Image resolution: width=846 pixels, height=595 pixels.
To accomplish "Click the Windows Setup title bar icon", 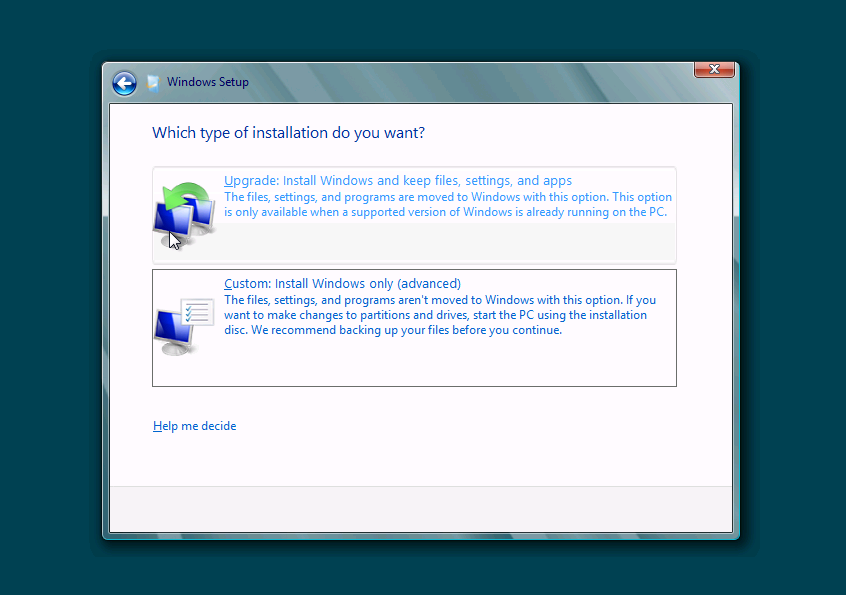I will 153,83.
